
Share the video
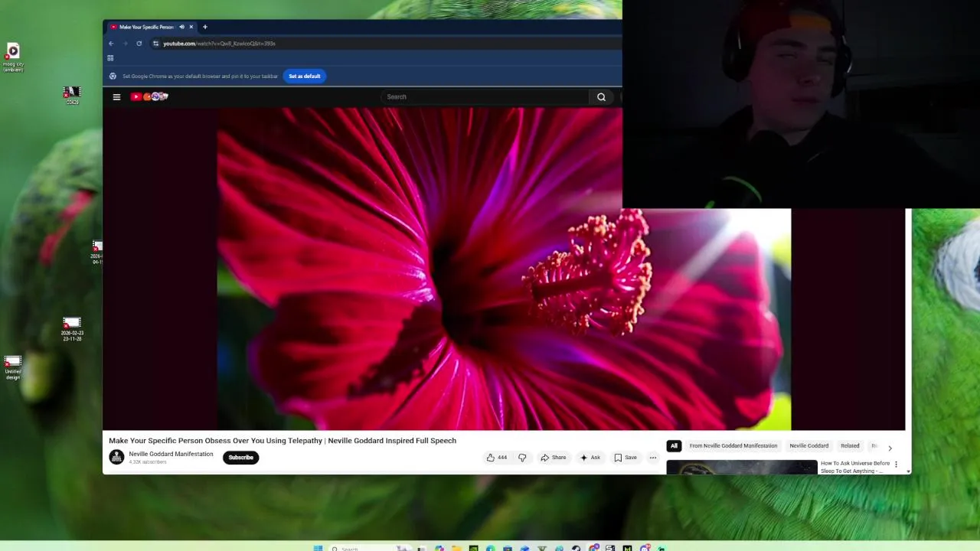[x=553, y=458]
